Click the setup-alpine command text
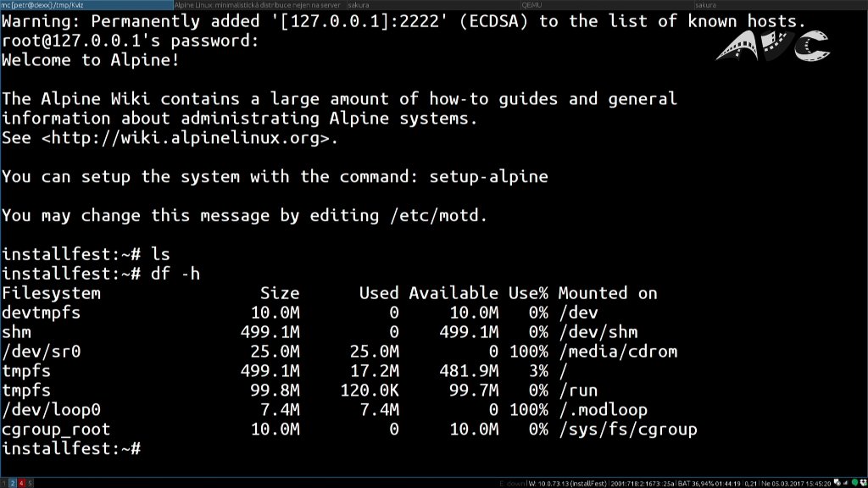The height and width of the screenshot is (488, 868). click(489, 177)
